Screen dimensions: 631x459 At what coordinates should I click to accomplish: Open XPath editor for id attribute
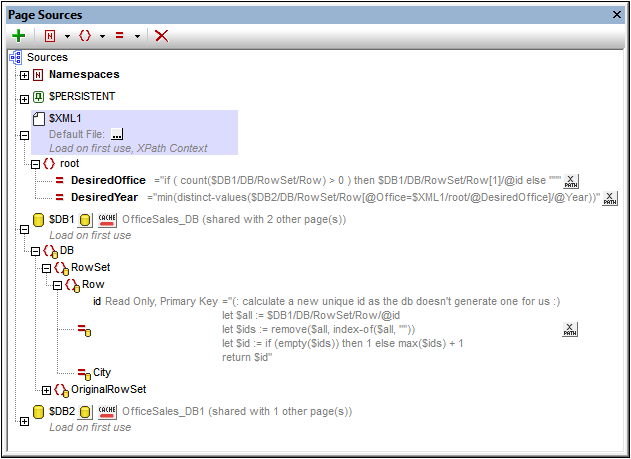click(x=570, y=329)
